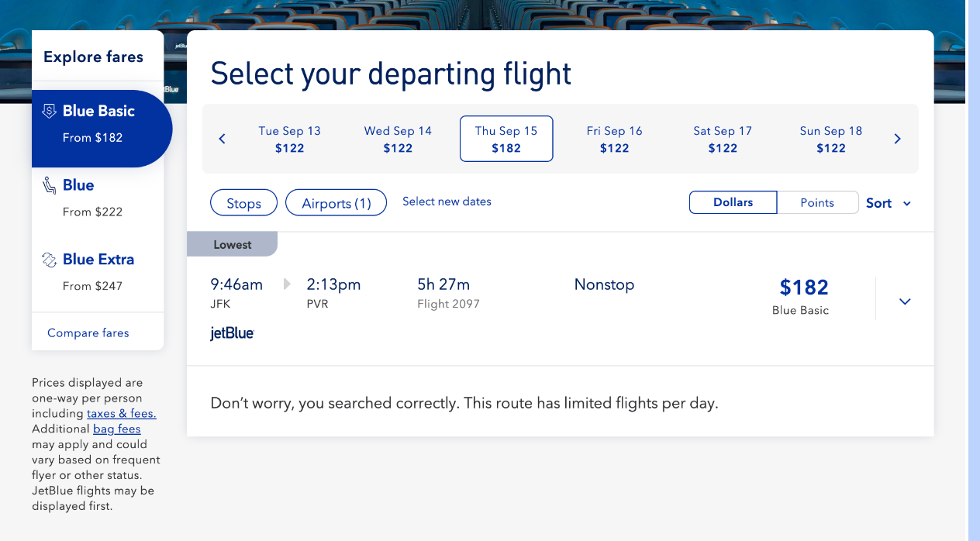Screen dimensions: 980x541
Task: Click the jetBlue airline logo
Action: (x=232, y=333)
